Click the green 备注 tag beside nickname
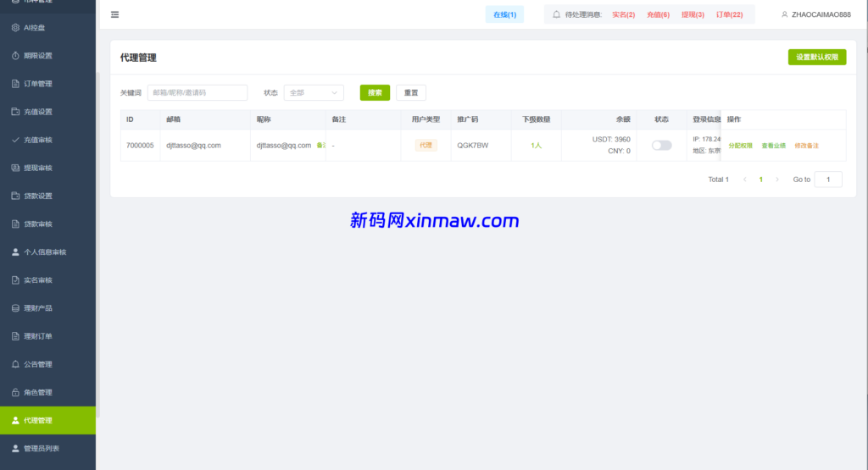 coord(321,146)
